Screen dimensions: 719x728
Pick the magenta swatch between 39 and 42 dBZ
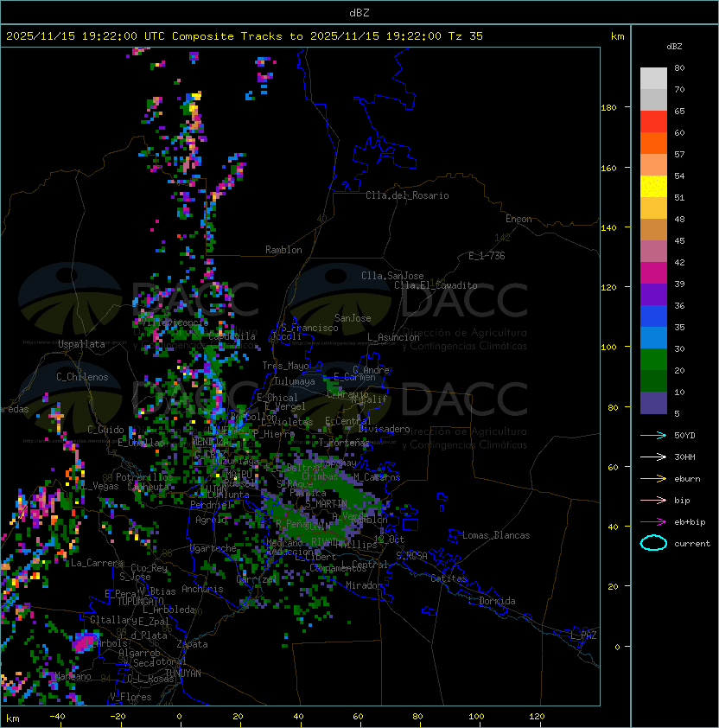[653, 273]
